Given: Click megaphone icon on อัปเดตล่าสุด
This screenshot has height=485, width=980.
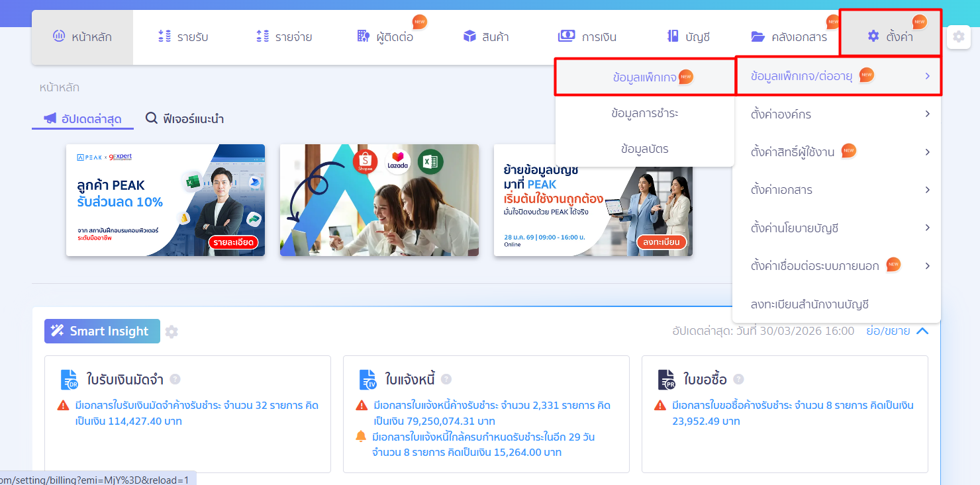Looking at the screenshot, I should click(x=50, y=119).
